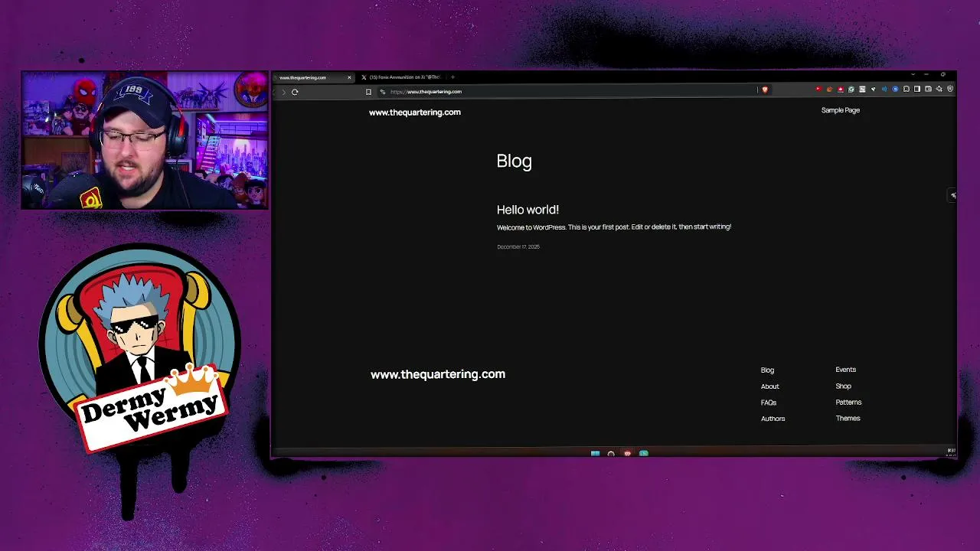Reload the page with the refresh icon
This screenshot has height=551, width=980.
click(295, 92)
